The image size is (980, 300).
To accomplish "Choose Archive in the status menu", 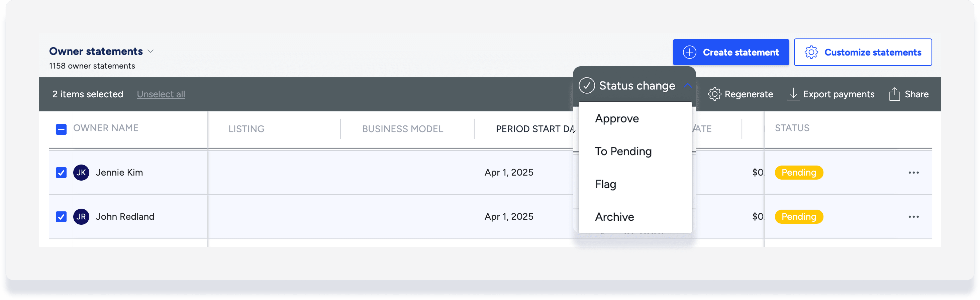I will coord(614,217).
